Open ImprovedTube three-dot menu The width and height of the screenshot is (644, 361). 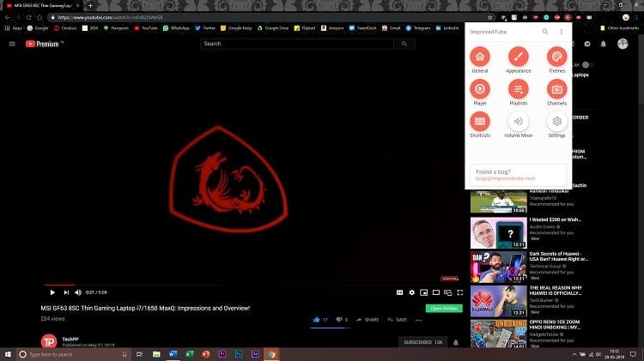pyautogui.click(x=562, y=32)
